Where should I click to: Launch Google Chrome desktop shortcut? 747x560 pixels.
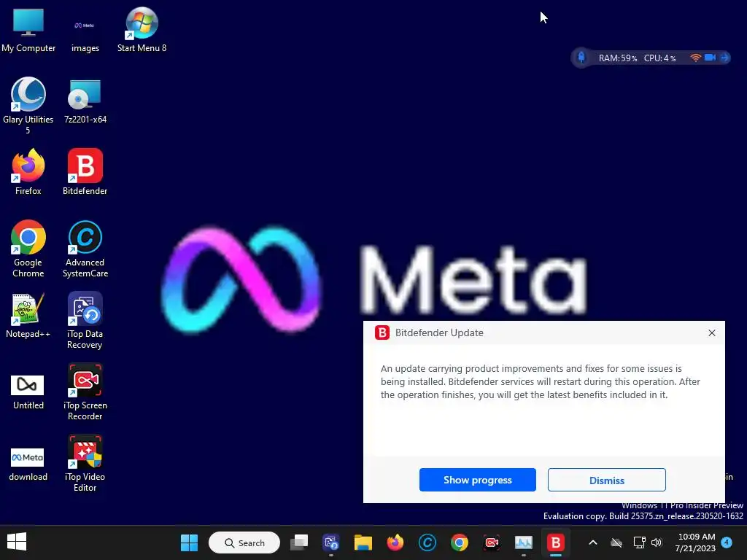28,249
